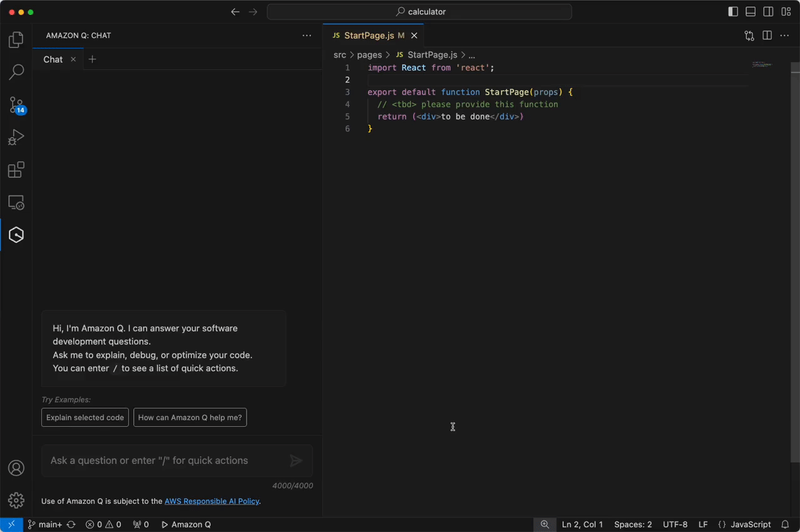This screenshot has width=800, height=532.
Task: Open the calculator command center search box
Action: [x=419, y=12]
